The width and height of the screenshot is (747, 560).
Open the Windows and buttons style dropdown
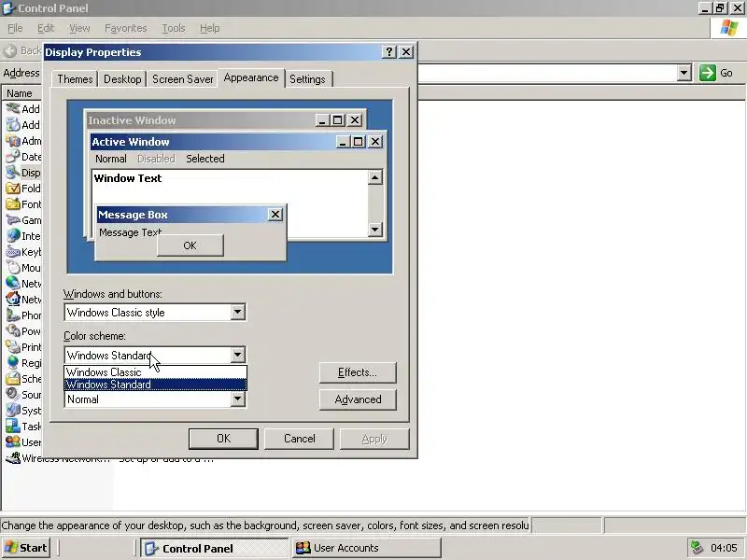(x=237, y=313)
